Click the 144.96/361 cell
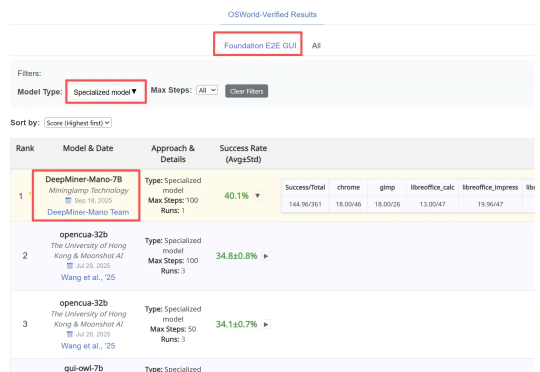 click(305, 204)
